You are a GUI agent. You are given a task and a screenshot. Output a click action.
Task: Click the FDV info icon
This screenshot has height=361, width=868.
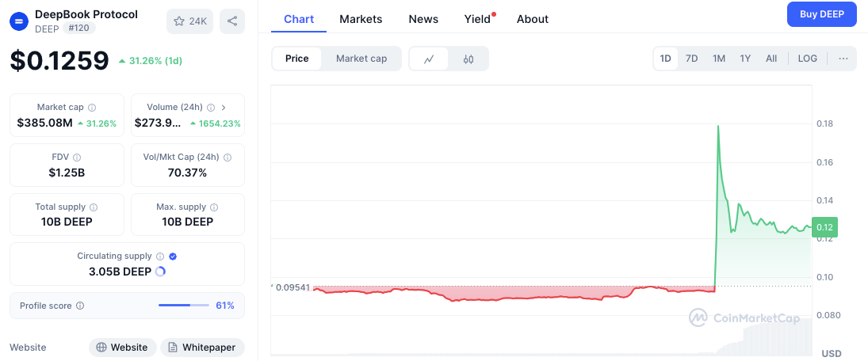pos(77,158)
